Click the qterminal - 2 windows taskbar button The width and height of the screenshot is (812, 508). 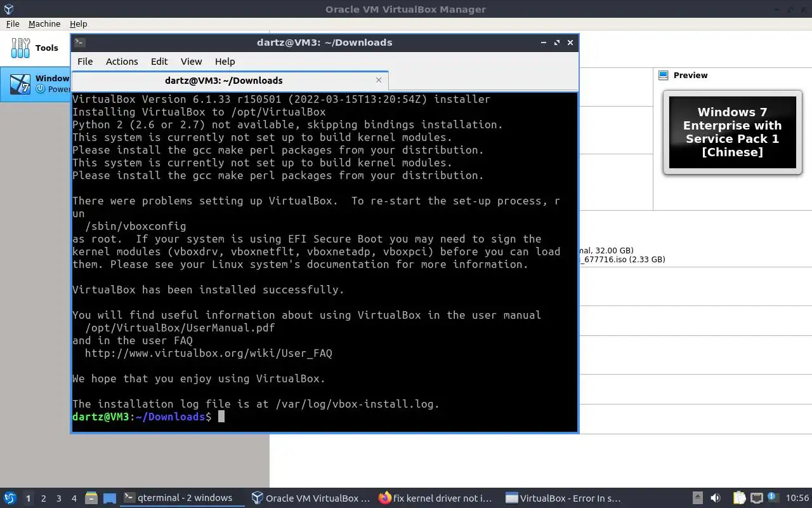(x=183, y=498)
